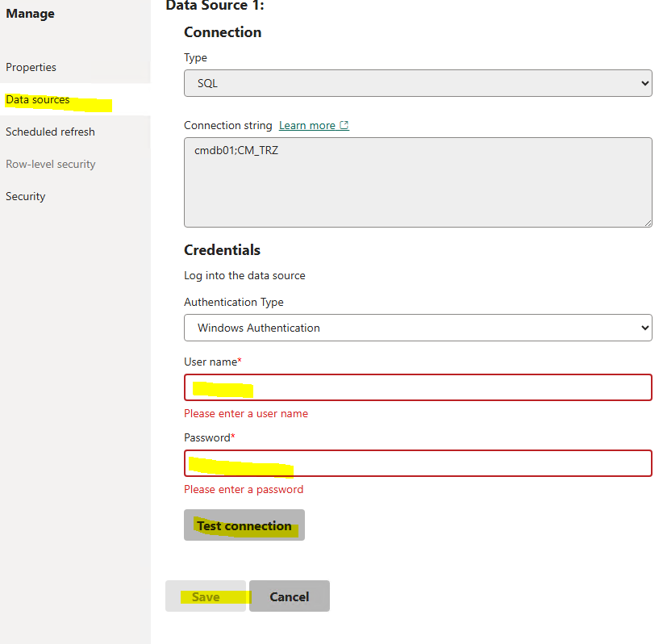Open the Scheduled refresh page

[50, 132]
